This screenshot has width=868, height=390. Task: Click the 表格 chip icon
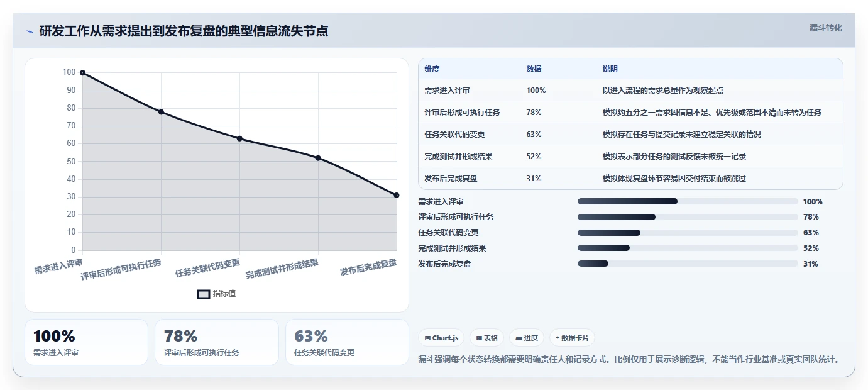pyautogui.click(x=479, y=338)
